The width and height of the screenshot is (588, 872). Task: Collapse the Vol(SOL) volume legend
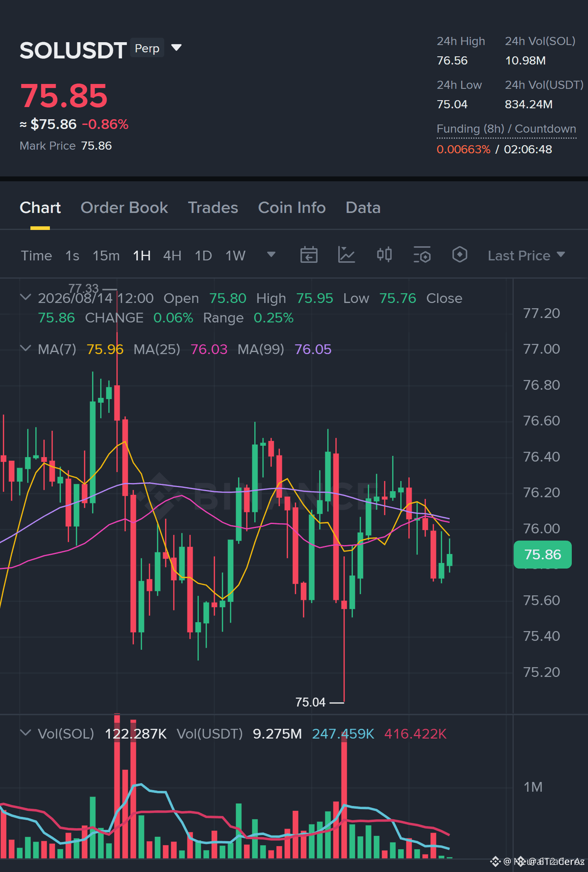[x=26, y=733]
